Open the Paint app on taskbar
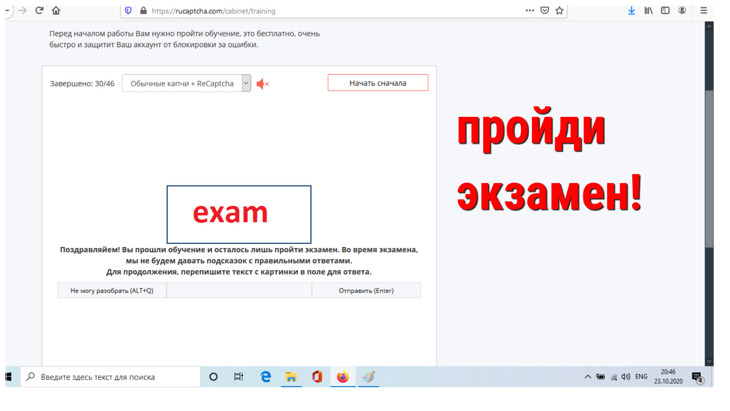 (368, 377)
